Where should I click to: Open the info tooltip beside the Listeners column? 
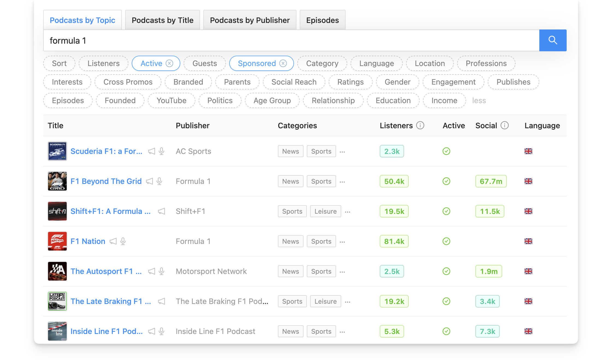click(x=420, y=126)
